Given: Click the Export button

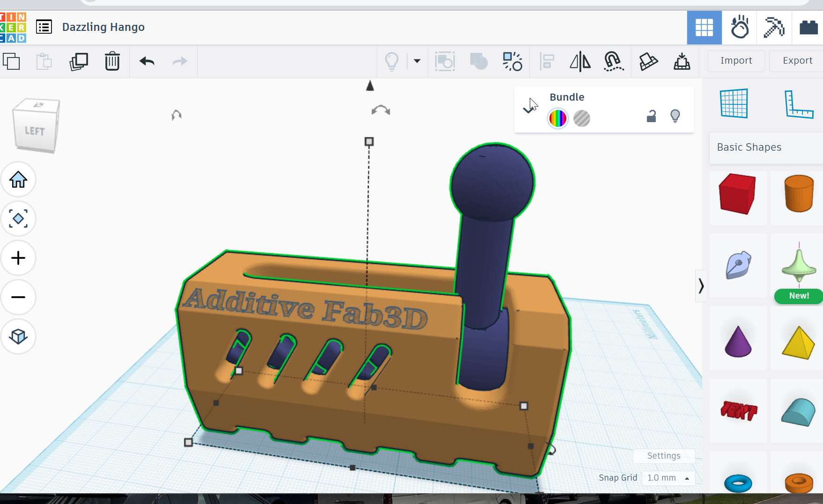Looking at the screenshot, I should click(x=797, y=60).
